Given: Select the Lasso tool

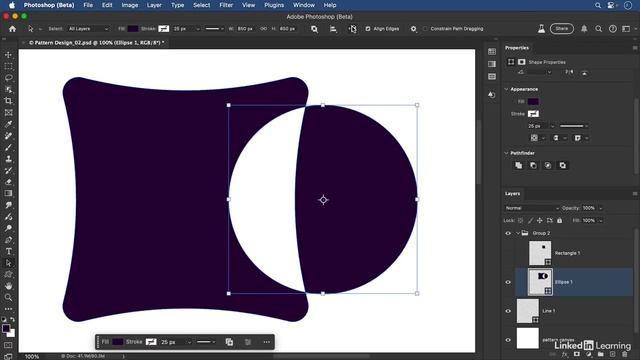Looking at the screenshot, I should click(x=8, y=78).
